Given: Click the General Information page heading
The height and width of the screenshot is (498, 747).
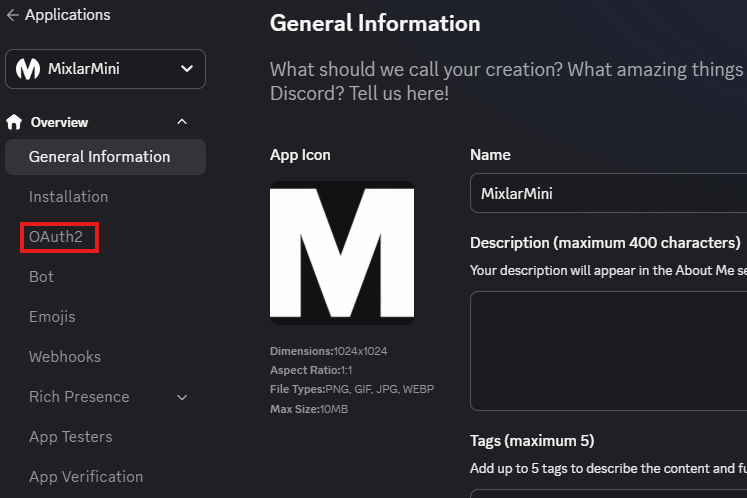Looking at the screenshot, I should coord(375,23).
